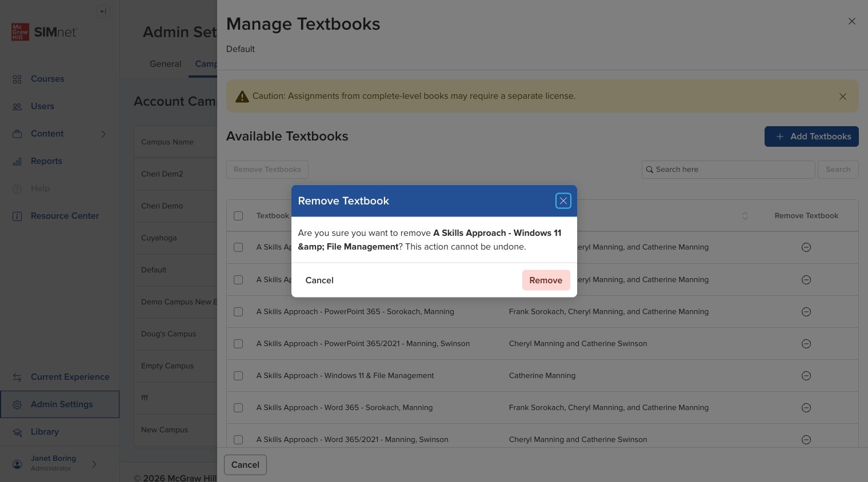
Task: Cancel the Remove Textbook dialog
Action: [x=319, y=280]
